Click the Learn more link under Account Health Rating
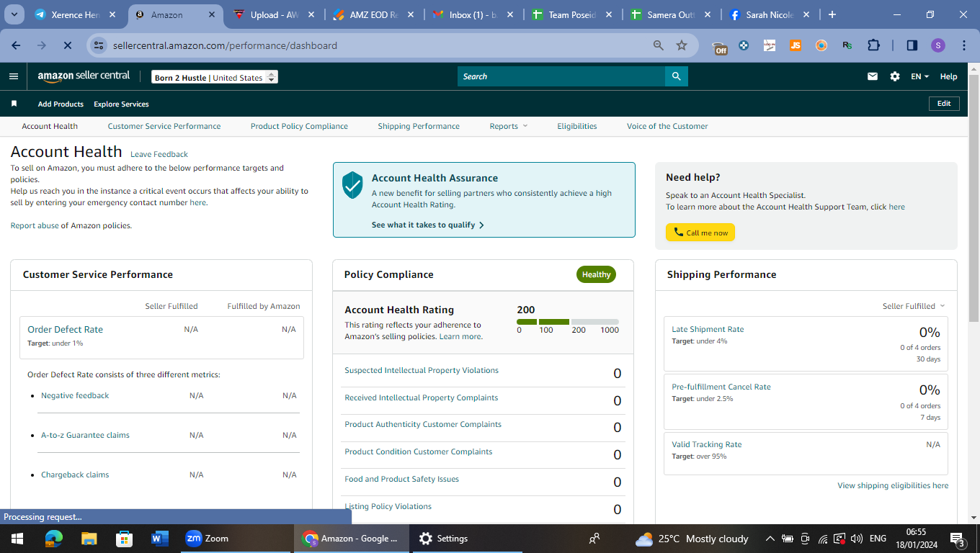The width and height of the screenshot is (980, 553). coord(460,336)
